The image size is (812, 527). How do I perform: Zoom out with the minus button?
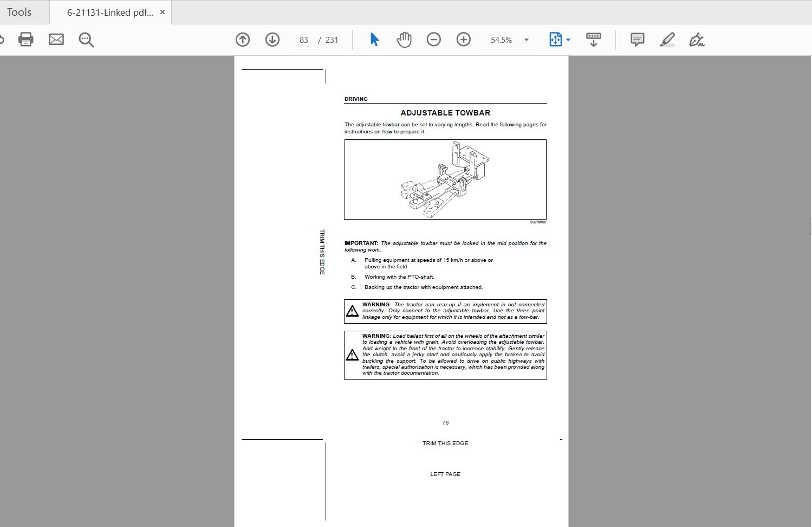(434, 40)
